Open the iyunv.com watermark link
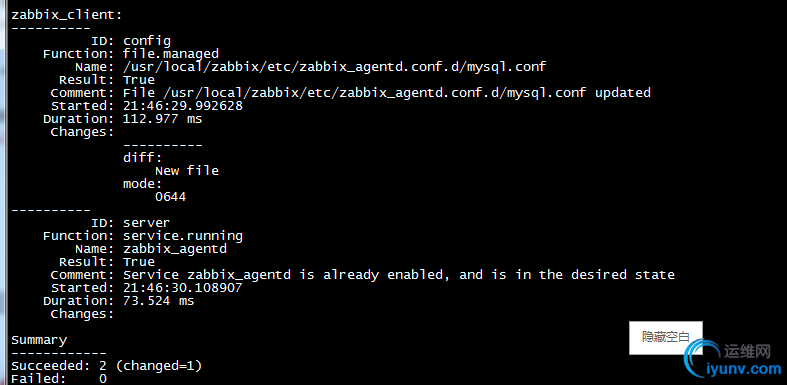 [744, 369]
